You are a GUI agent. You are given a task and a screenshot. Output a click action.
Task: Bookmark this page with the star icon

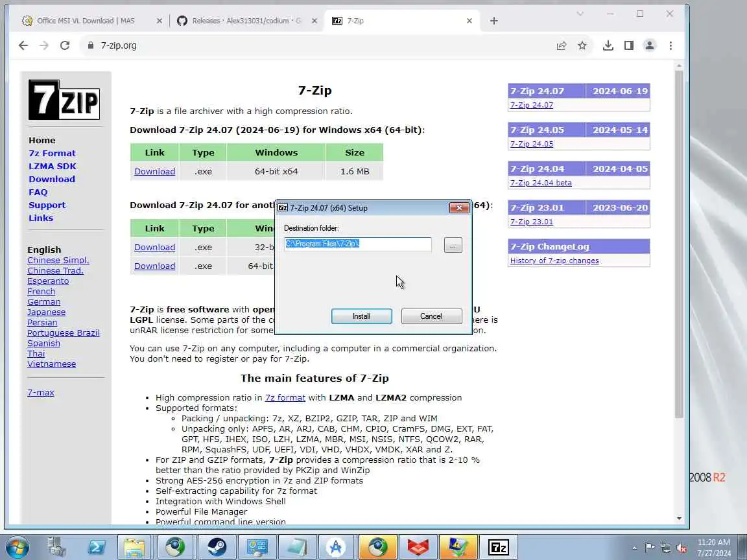click(582, 46)
